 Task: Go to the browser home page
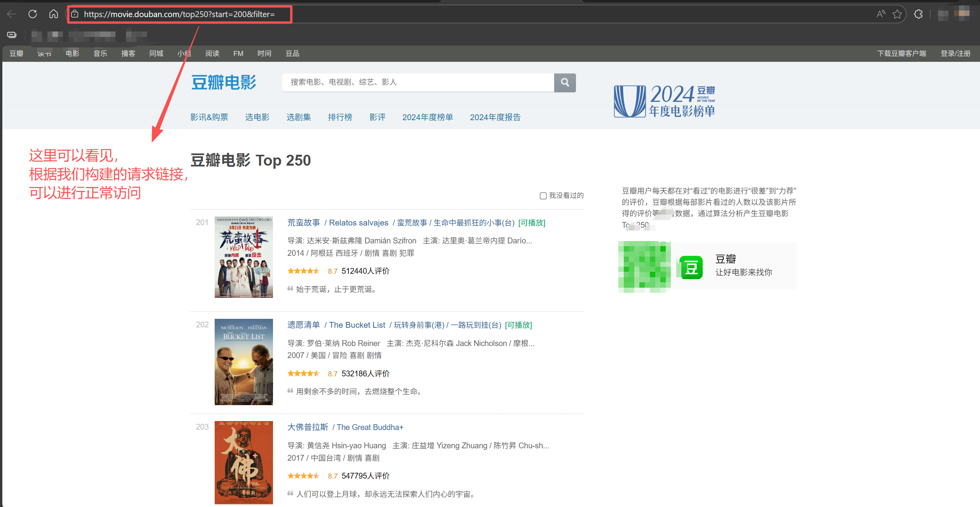tap(54, 14)
